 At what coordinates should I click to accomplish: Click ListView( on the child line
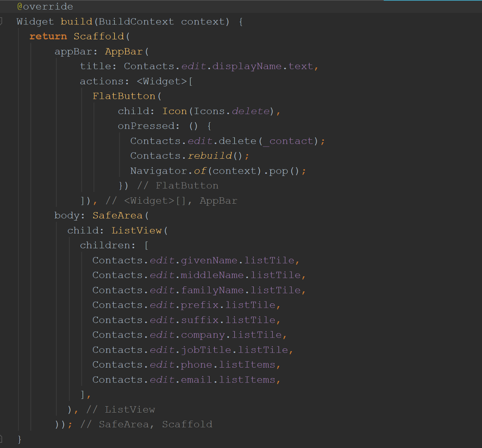pyautogui.click(x=140, y=231)
